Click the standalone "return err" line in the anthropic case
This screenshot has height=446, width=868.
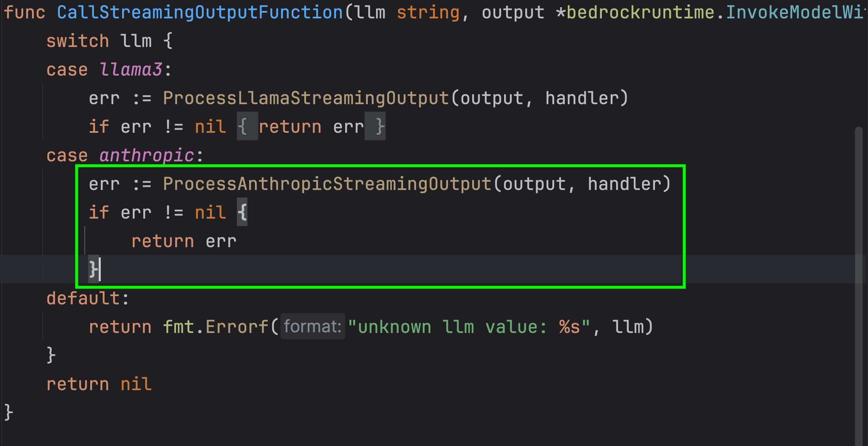[184, 241]
